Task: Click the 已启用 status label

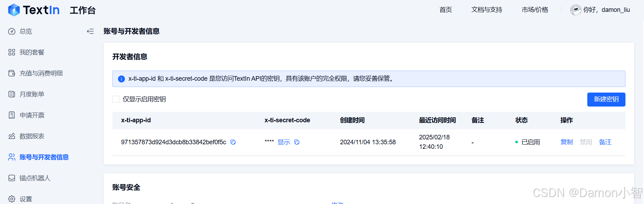Action: (531, 142)
